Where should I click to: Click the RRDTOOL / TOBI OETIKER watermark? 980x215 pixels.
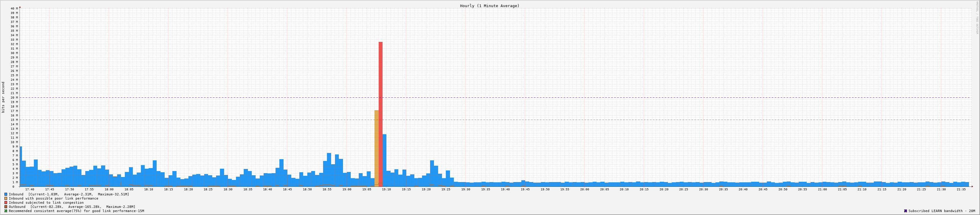(x=976, y=17)
